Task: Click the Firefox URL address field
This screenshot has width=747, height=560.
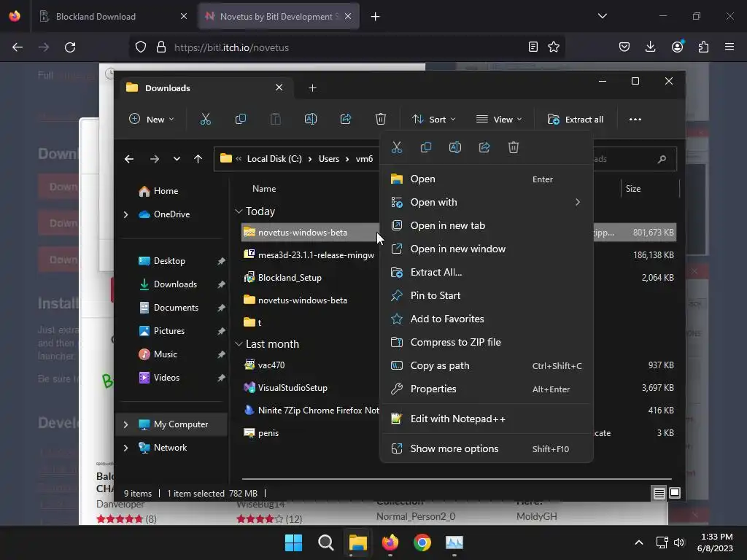Action: tap(348, 47)
